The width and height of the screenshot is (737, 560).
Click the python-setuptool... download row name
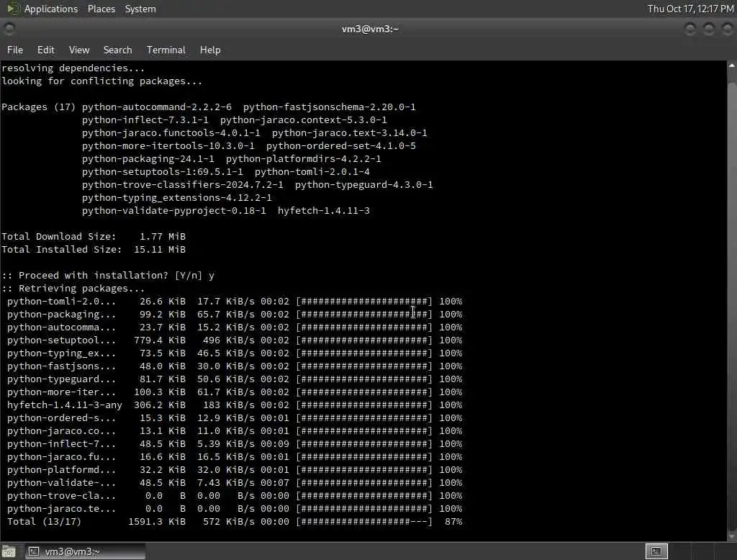61,340
